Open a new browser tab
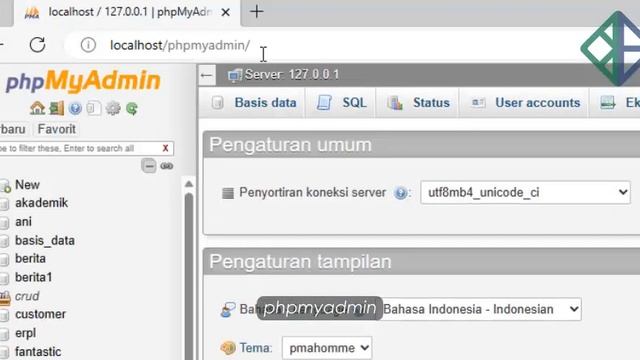Image resolution: width=640 pixels, height=360 pixels. [x=257, y=12]
